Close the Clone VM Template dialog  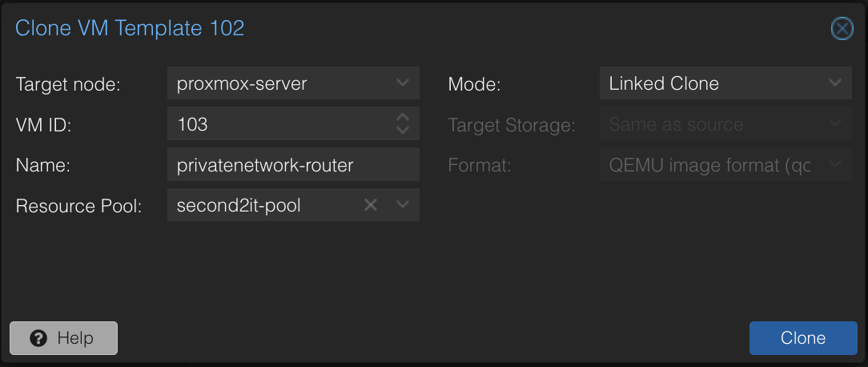[x=842, y=30]
